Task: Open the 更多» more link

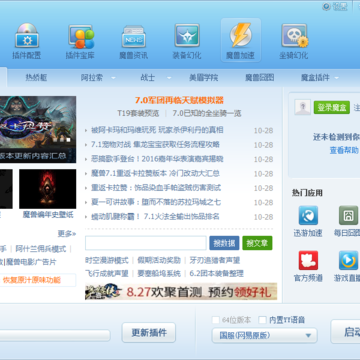Action: tap(67, 233)
